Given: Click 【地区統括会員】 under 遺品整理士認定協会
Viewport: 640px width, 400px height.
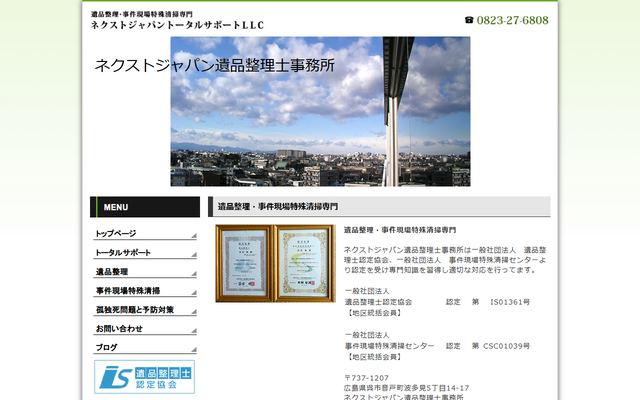Looking at the screenshot, I should click(x=373, y=313).
